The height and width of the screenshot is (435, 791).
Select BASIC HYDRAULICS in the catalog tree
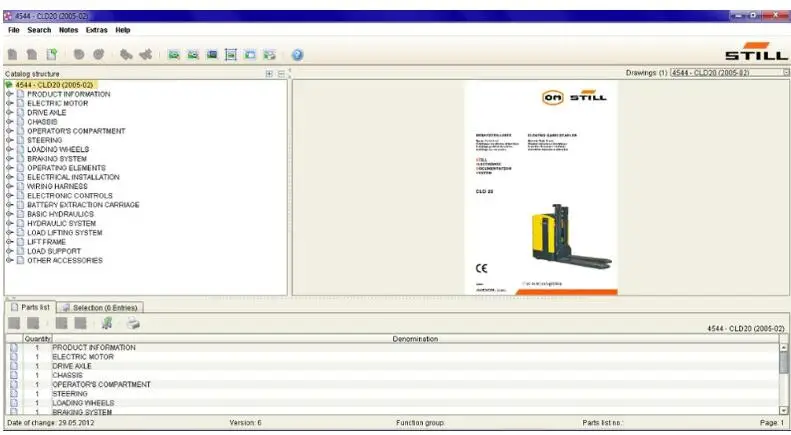coord(61,214)
